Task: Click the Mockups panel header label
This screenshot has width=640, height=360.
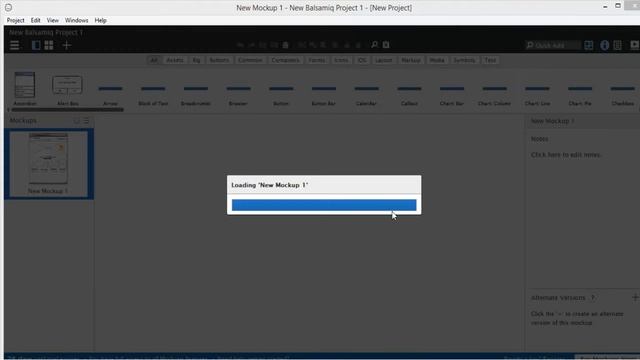Action: pos(23,121)
